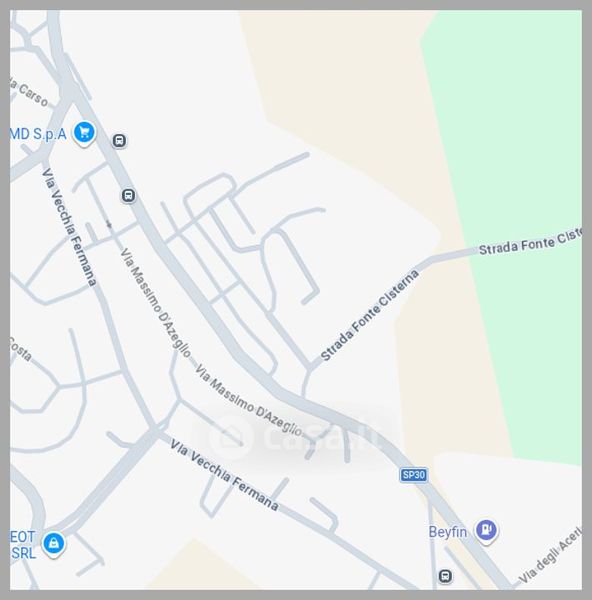Click the bus stop icon below Beyfin
The image size is (592, 600).
point(445,576)
